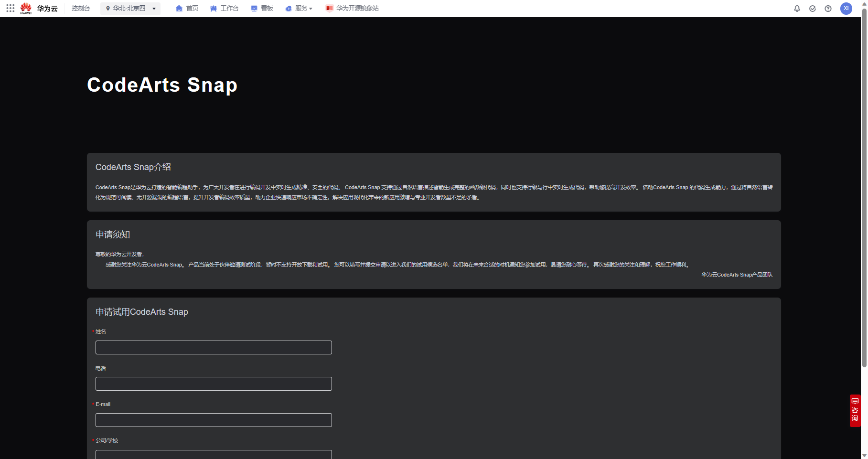Image resolution: width=868 pixels, height=459 pixels.
Task: Click the checkmark circle icon
Action: point(813,9)
